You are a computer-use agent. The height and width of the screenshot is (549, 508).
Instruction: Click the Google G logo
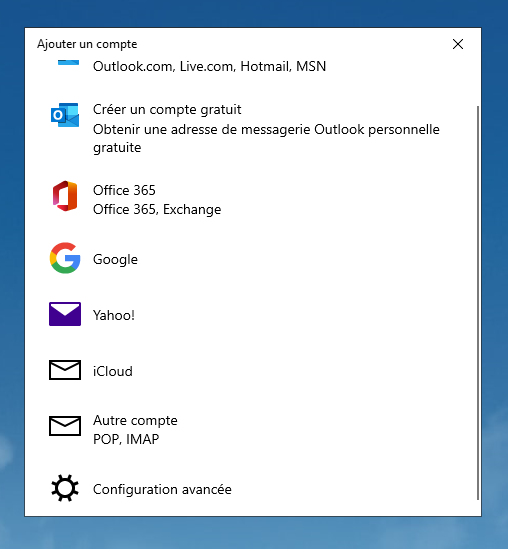click(x=65, y=258)
